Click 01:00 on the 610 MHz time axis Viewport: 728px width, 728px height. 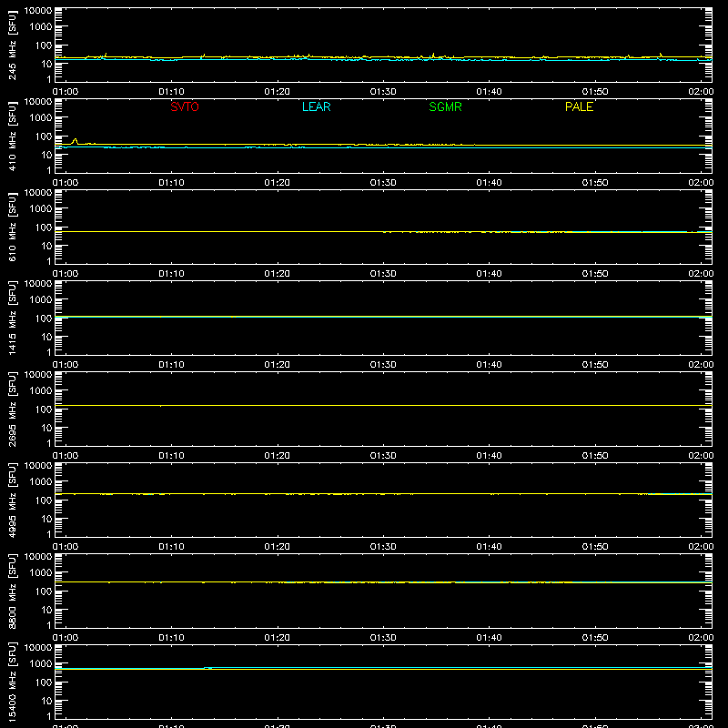[x=66, y=274]
